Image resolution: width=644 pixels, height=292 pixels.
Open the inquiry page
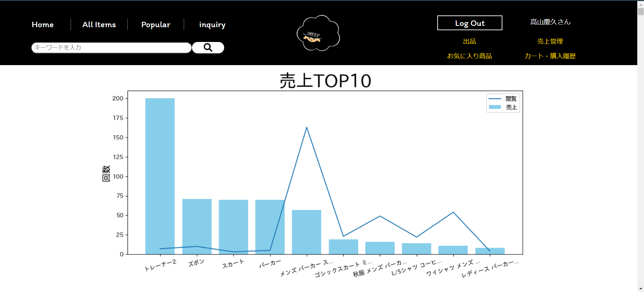pyautogui.click(x=212, y=25)
